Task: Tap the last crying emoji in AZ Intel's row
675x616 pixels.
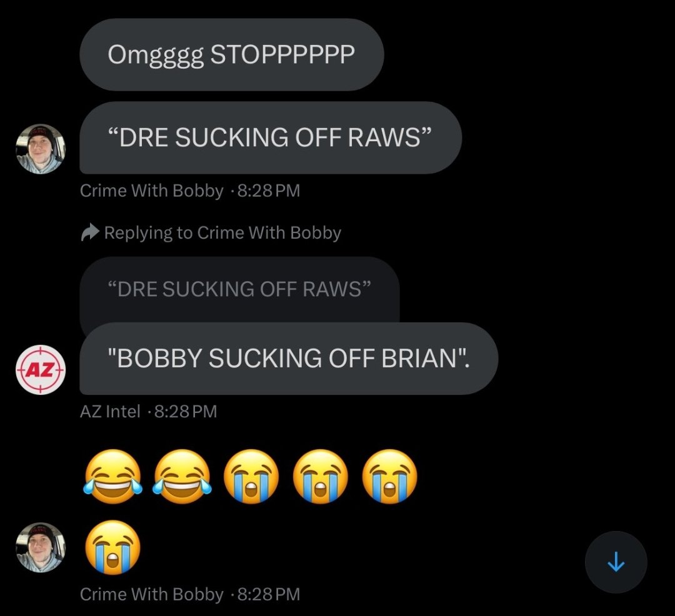Action: coord(389,476)
